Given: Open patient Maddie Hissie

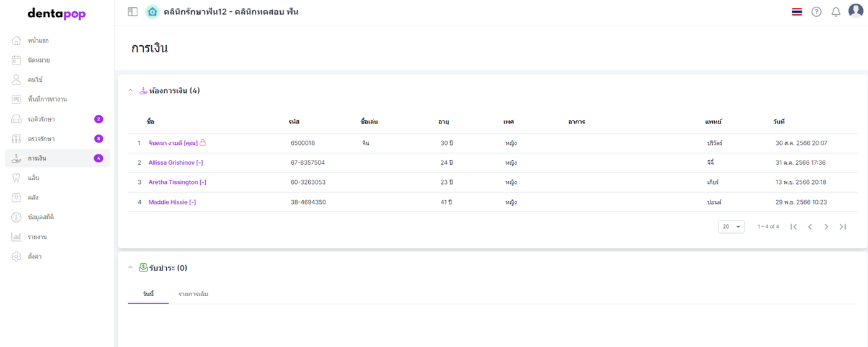Looking at the screenshot, I should [x=172, y=202].
